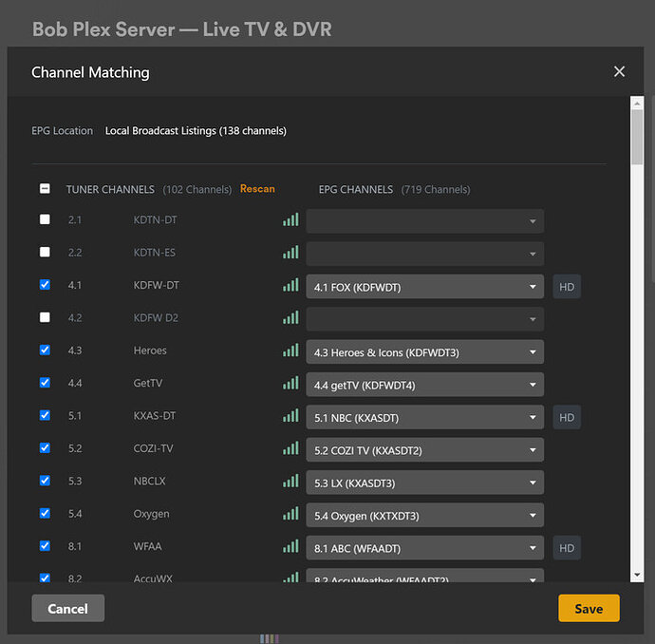
Task: Enable the 2.1 KDTN-DT channel checkbox
Action: coord(45,220)
